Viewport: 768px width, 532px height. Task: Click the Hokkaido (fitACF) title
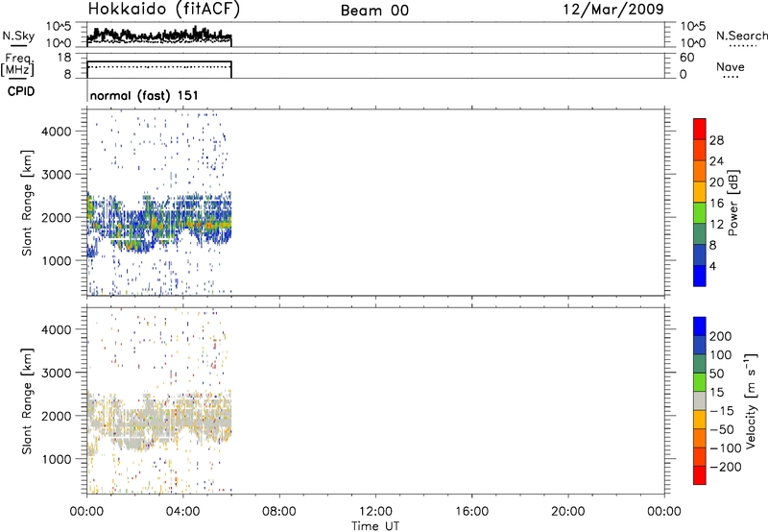tap(164, 9)
